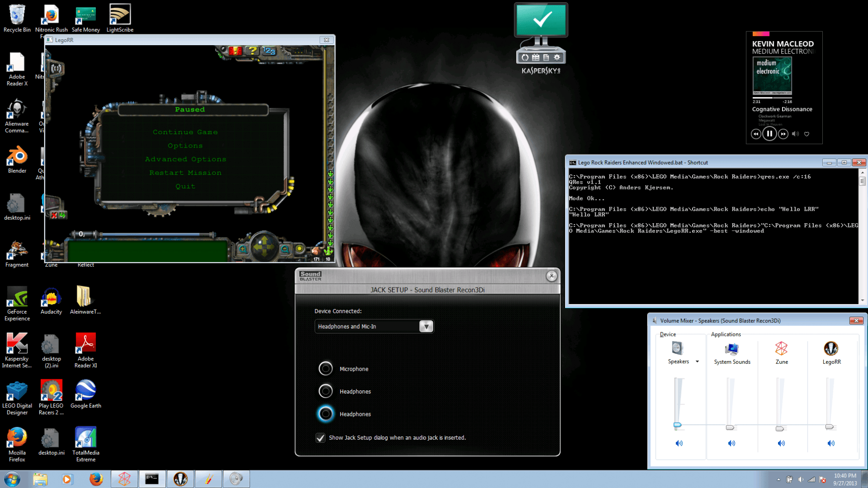This screenshot has width=868, height=488.
Task: Click the Speakers device icon in Volume Mixer
Action: [x=677, y=348]
